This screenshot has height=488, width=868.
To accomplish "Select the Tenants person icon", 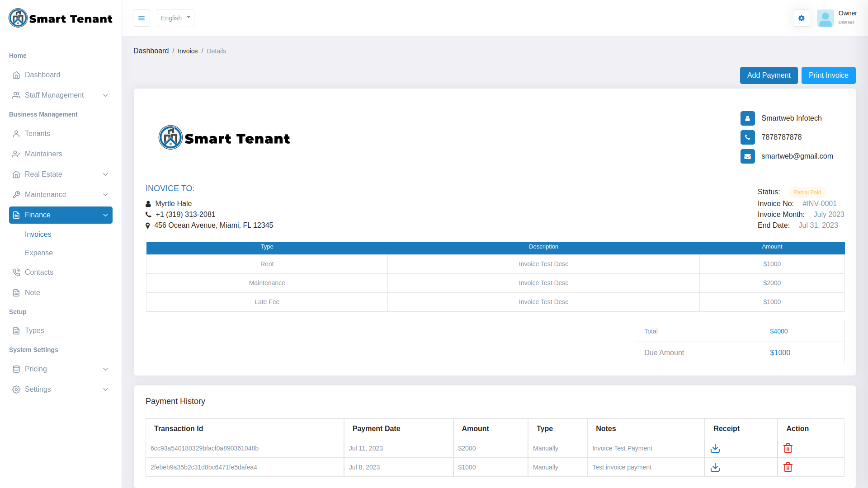I will tap(16, 134).
